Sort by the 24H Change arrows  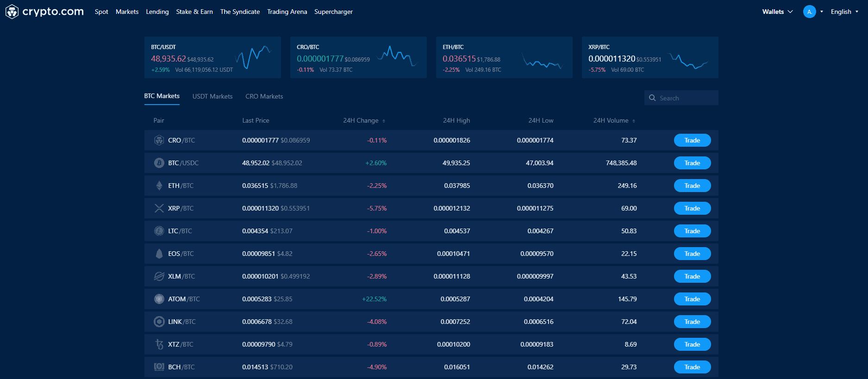[384, 121]
